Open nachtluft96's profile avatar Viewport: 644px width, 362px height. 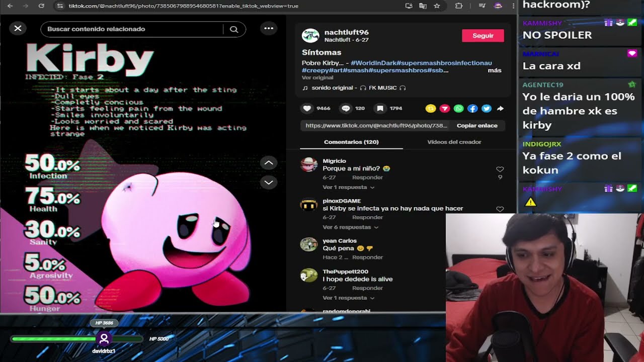pos(310,36)
